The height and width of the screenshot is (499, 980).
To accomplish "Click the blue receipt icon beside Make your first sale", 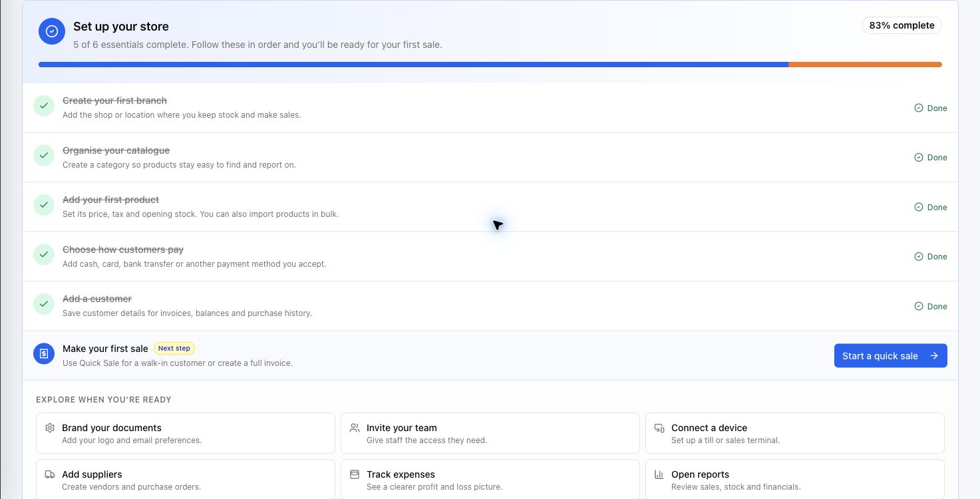I will 44,354.
